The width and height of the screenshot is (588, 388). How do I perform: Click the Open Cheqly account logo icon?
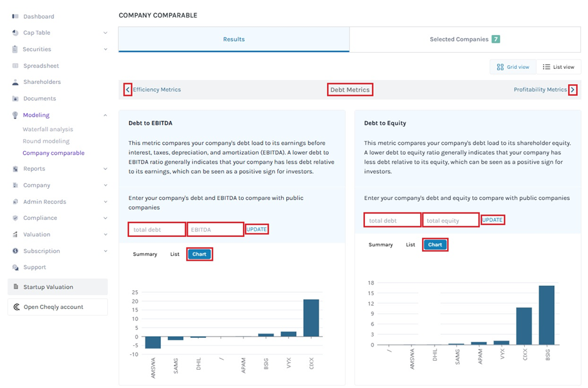pyautogui.click(x=16, y=307)
